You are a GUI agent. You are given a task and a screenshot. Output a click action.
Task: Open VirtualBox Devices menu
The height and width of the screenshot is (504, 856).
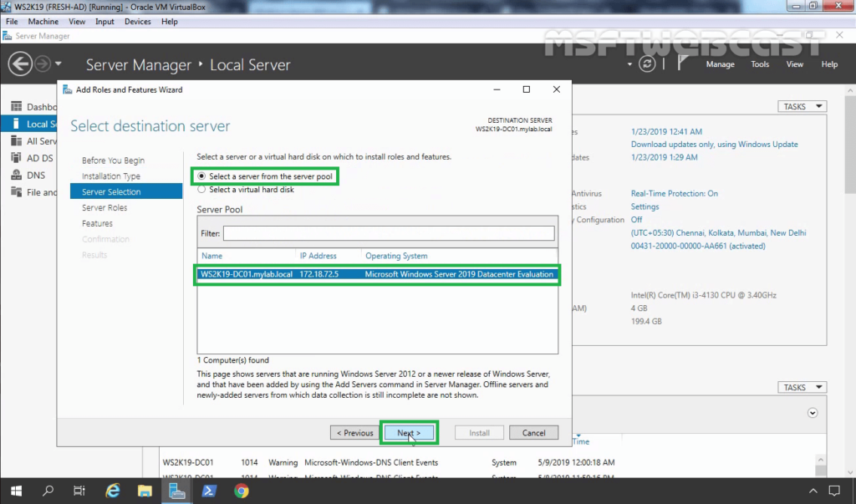click(138, 21)
